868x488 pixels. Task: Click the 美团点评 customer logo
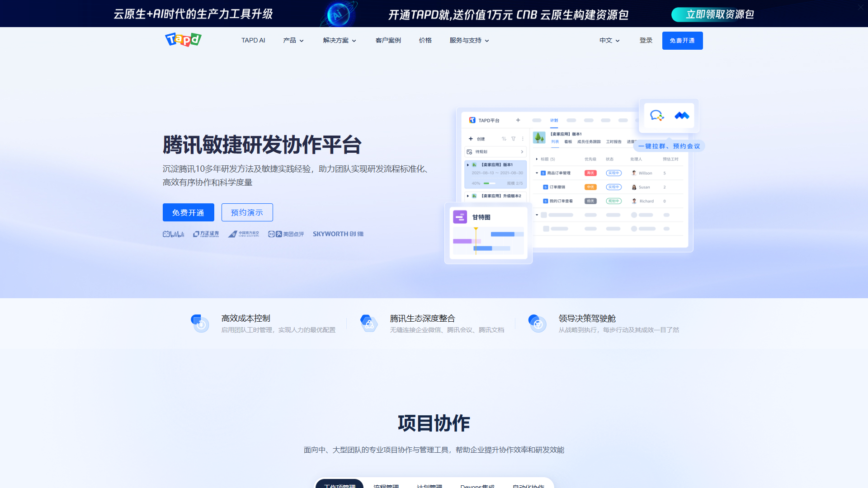(x=286, y=234)
